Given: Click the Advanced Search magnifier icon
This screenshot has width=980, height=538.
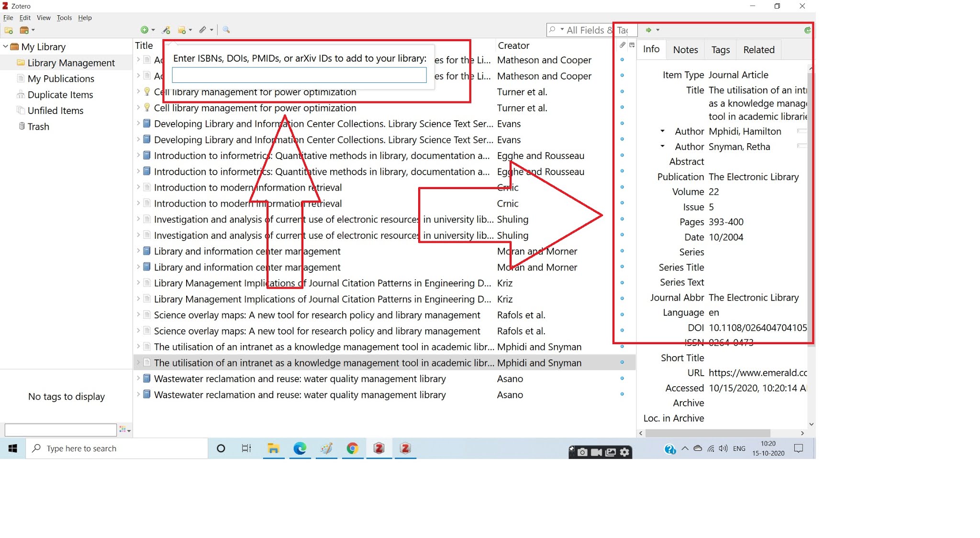Looking at the screenshot, I should [226, 30].
